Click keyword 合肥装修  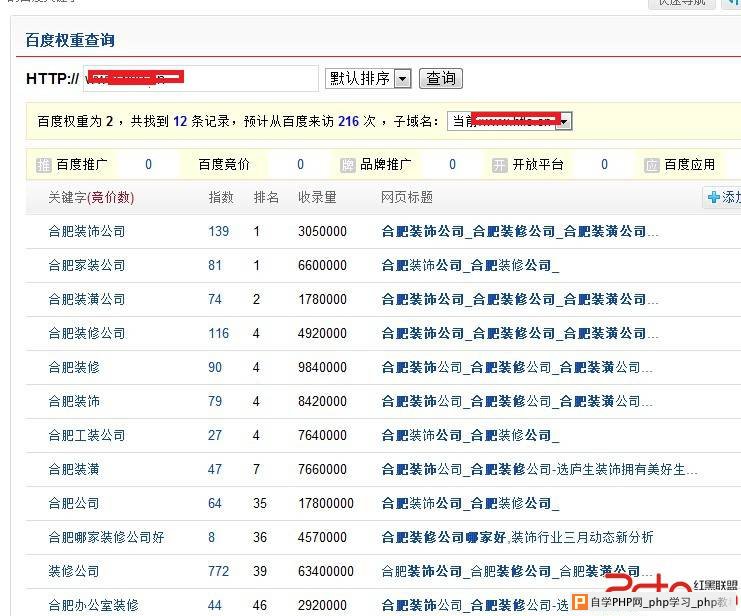pyautogui.click(x=74, y=367)
